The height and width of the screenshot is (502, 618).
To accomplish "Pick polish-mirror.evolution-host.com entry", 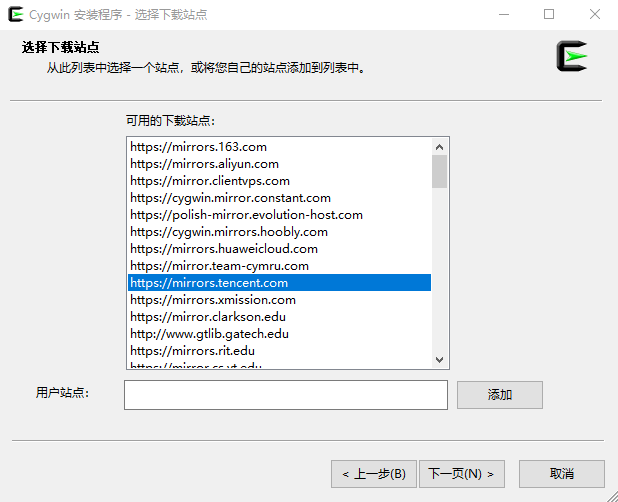I will pos(246,215).
